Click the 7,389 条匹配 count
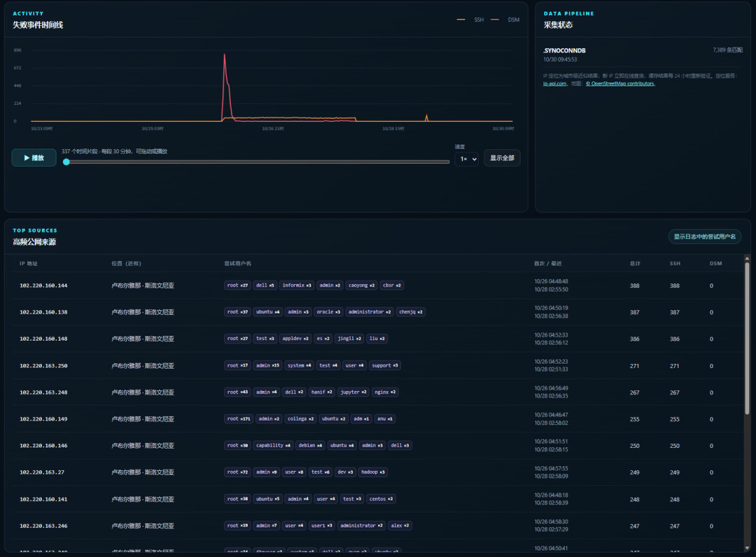Image resolution: width=756 pixels, height=557 pixels. coord(727,50)
